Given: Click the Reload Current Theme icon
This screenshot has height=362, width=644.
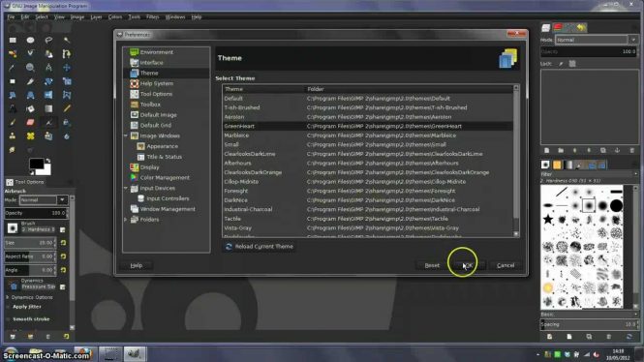Looking at the screenshot, I should click(x=229, y=247).
